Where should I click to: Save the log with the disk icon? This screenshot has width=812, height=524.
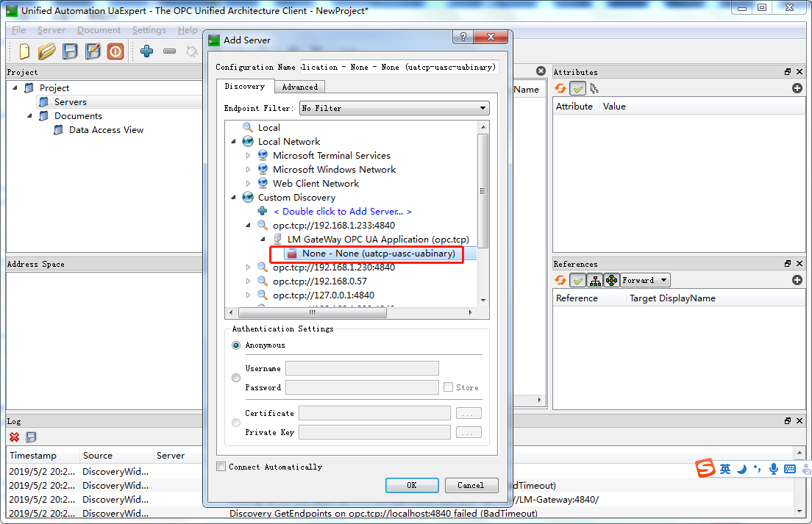(x=31, y=437)
